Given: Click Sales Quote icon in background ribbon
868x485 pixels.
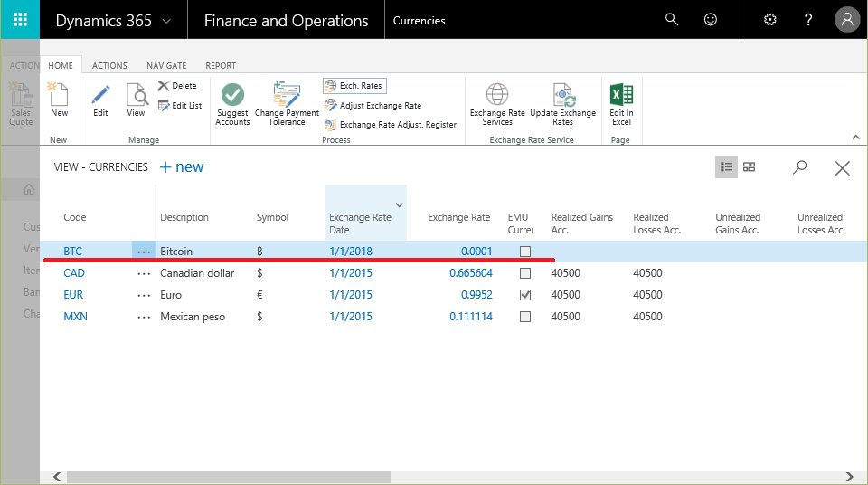Looking at the screenshot, I should pyautogui.click(x=21, y=104).
